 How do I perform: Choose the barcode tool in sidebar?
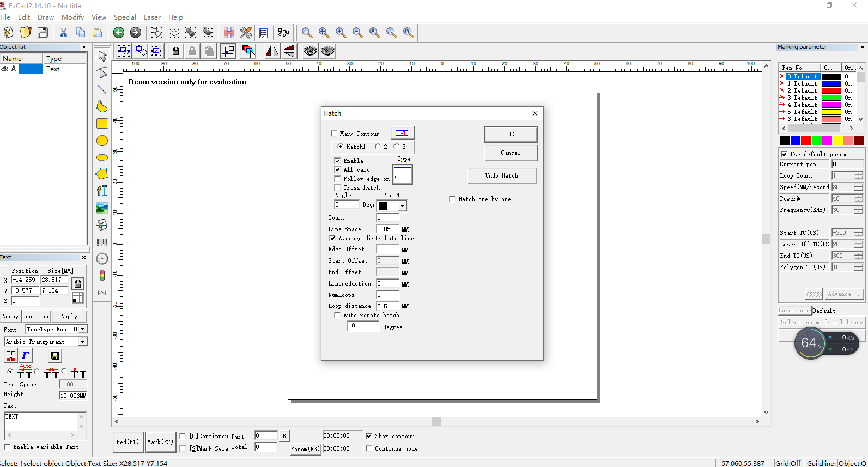click(x=102, y=242)
